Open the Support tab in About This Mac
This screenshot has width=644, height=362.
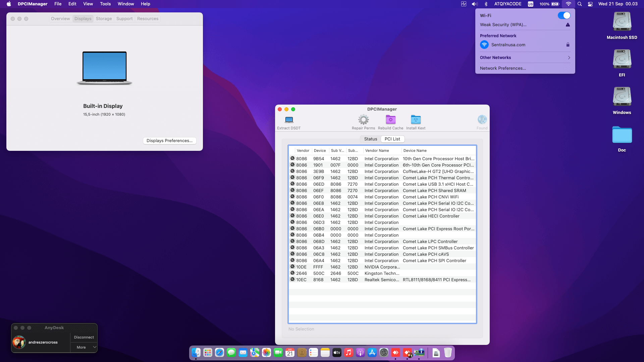pos(124,19)
